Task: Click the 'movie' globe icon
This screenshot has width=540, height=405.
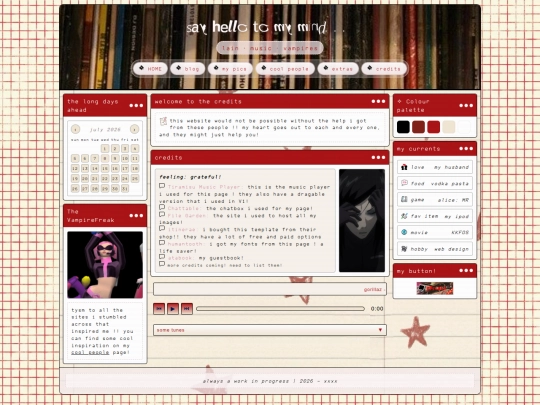Action: tap(404, 232)
